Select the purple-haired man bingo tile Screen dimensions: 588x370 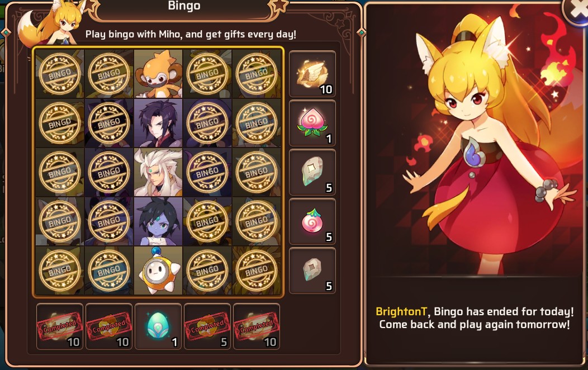tap(158, 123)
